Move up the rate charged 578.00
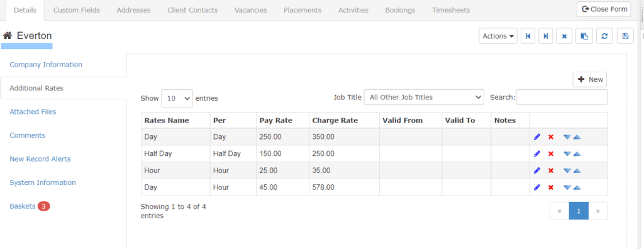 tap(577, 187)
